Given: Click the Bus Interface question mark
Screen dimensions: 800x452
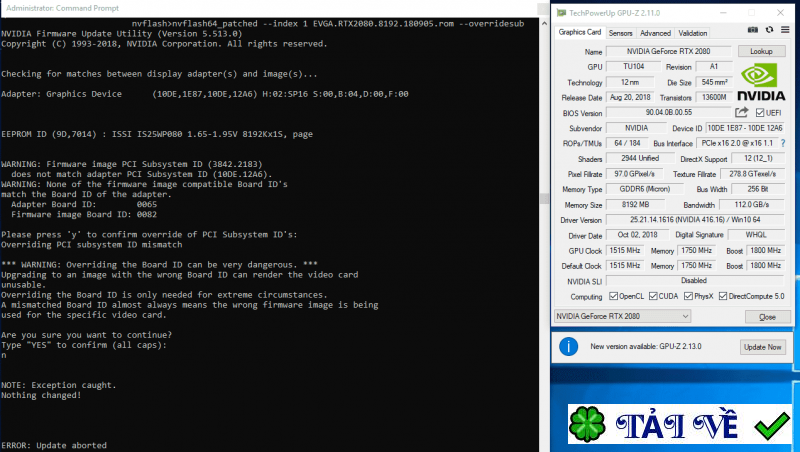Looking at the screenshot, I should (x=783, y=143).
